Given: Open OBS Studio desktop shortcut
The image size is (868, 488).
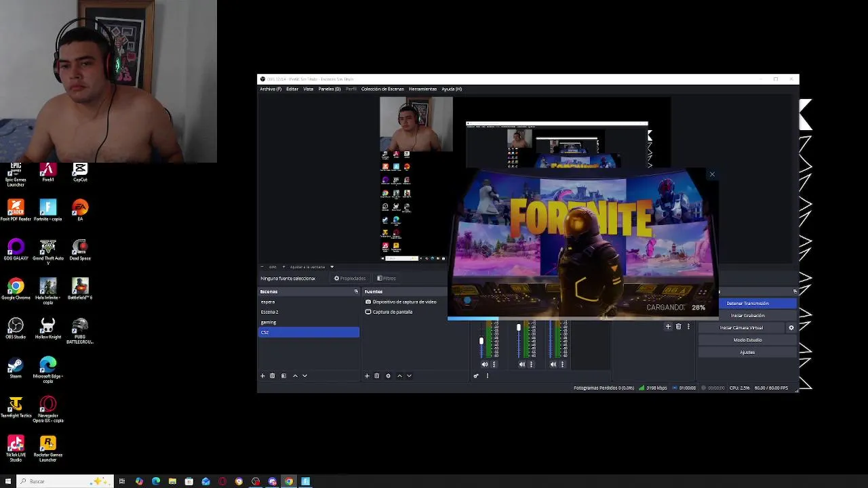Looking at the screenshot, I should pyautogui.click(x=16, y=329).
